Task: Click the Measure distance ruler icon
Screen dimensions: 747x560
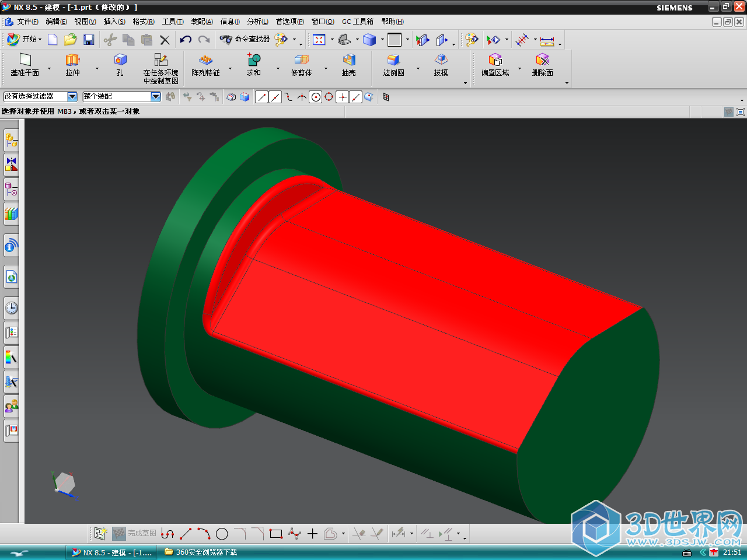Action: (x=547, y=40)
